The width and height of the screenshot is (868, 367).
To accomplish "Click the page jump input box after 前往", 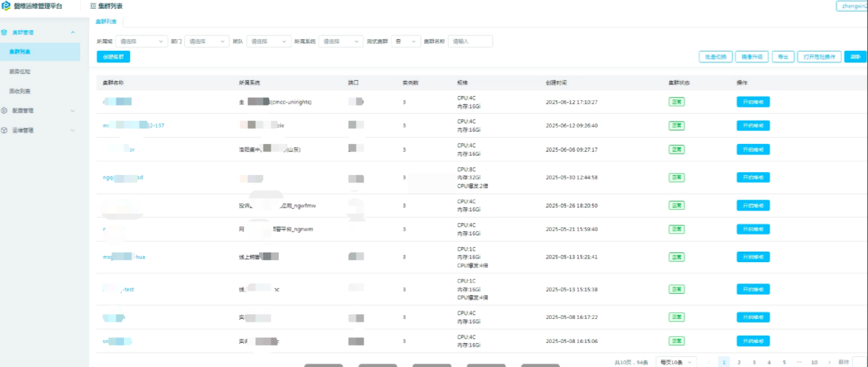I will pyautogui.click(x=860, y=362).
